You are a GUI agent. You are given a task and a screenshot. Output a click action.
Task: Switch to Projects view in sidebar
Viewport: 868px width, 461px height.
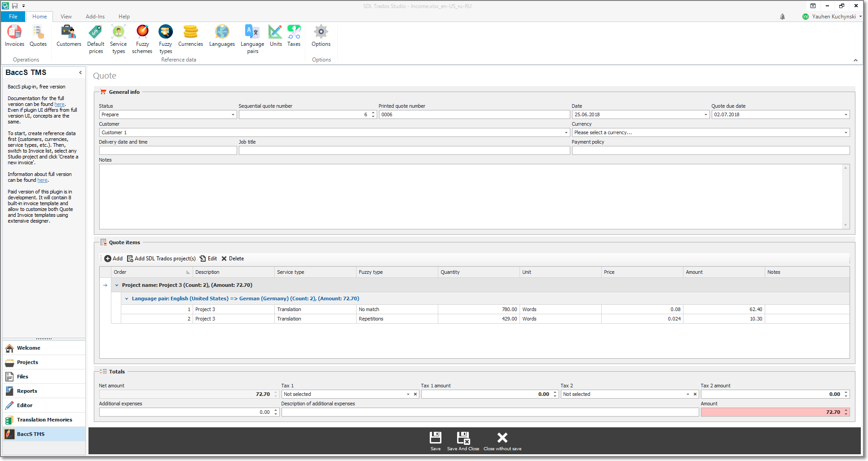44,362
